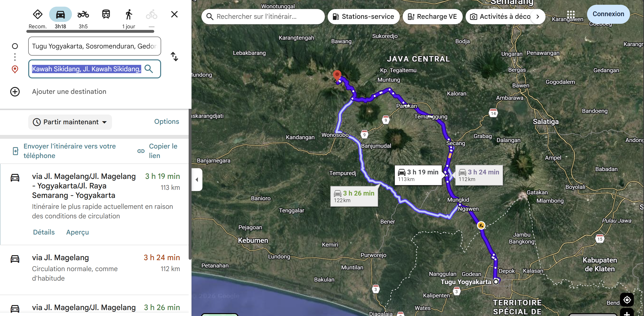Click road number 15 shield on map
The width and height of the screenshot is (644, 316).
(x=600, y=239)
